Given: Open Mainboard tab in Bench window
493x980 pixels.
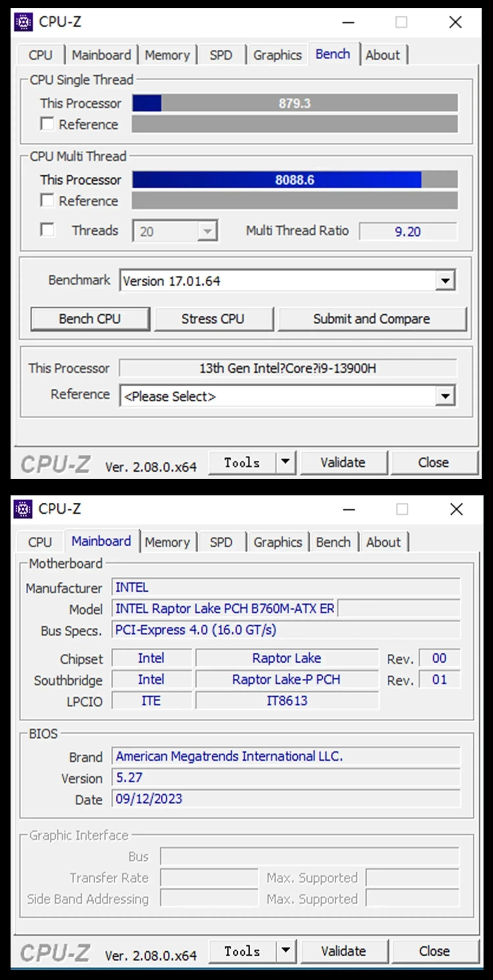Looking at the screenshot, I should coord(102,55).
